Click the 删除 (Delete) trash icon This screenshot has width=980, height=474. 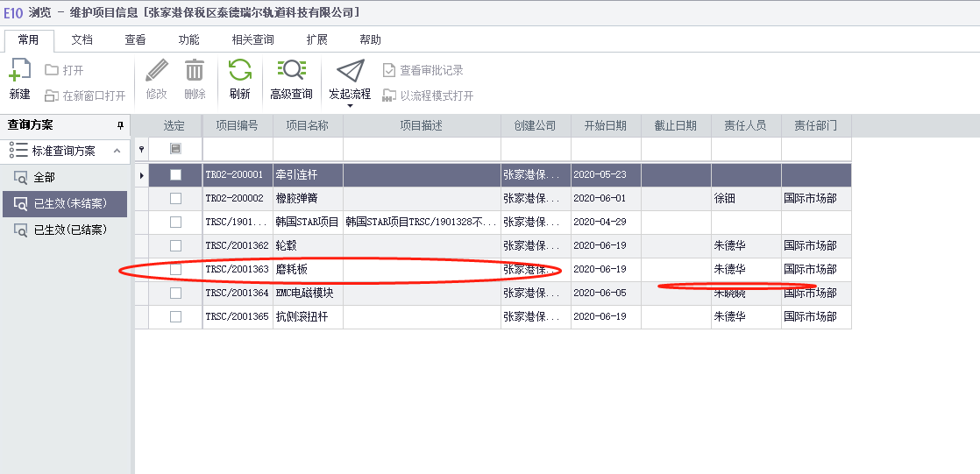point(195,71)
